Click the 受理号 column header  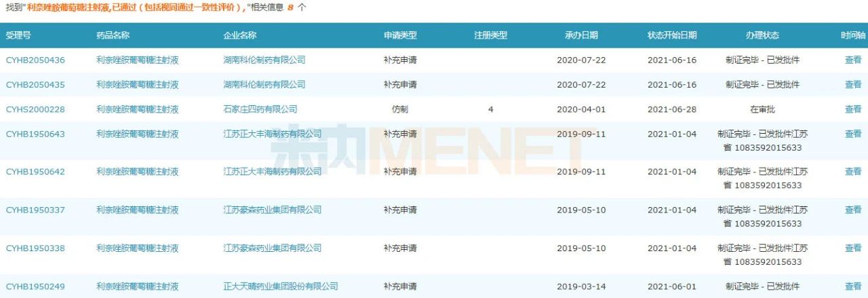point(18,35)
